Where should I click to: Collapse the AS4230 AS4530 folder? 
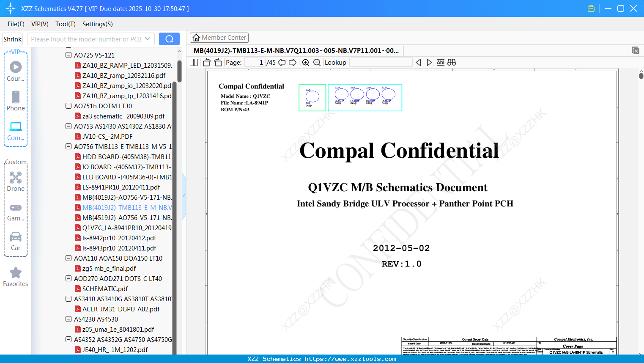click(x=69, y=319)
